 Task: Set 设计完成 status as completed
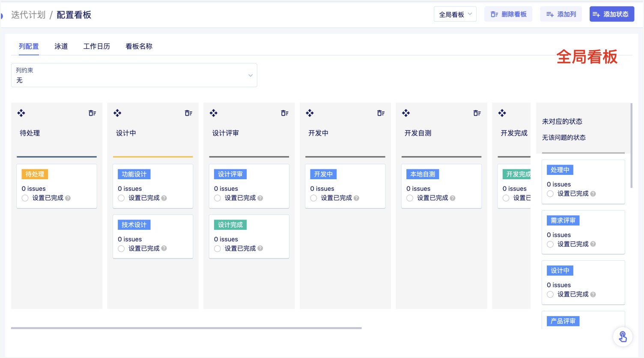218,249
